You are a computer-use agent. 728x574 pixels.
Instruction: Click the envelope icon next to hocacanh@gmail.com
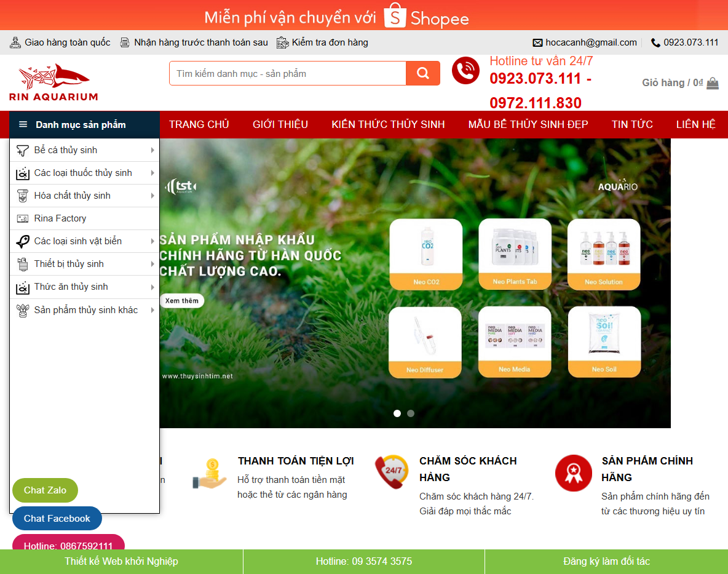click(537, 42)
